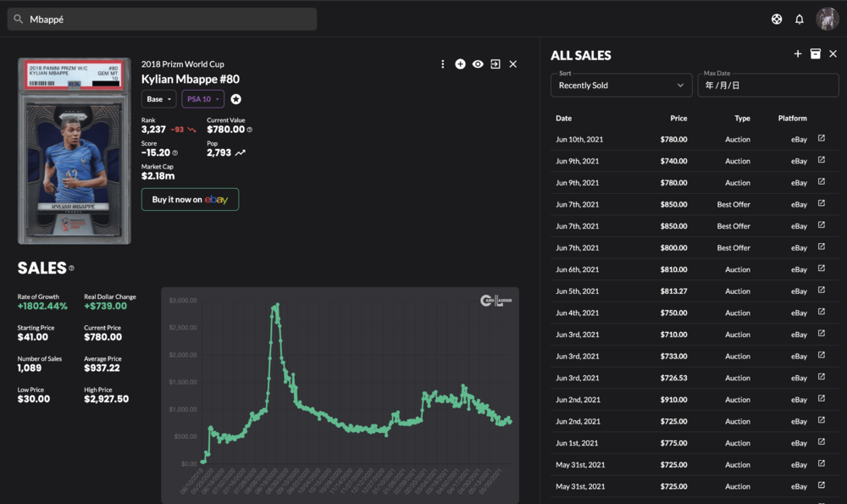This screenshot has height=504, width=847.
Task: Open the notifications bell icon
Action: tap(799, 19)
